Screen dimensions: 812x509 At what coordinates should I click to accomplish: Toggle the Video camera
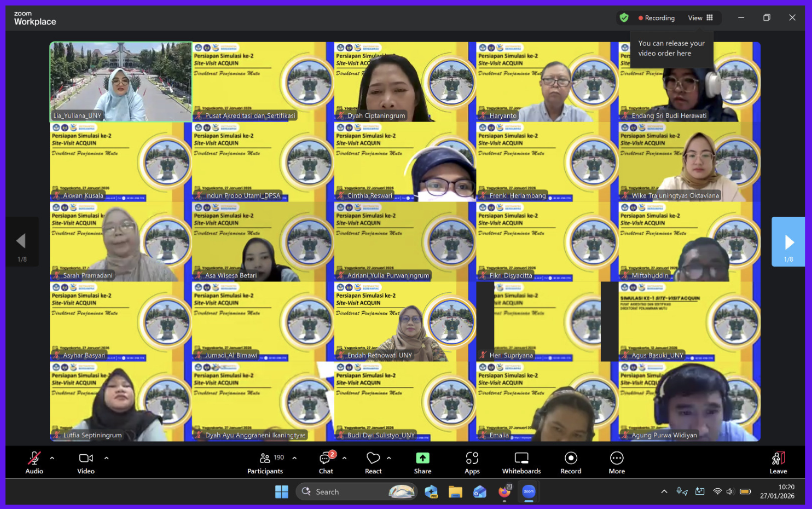coord(86,462)
